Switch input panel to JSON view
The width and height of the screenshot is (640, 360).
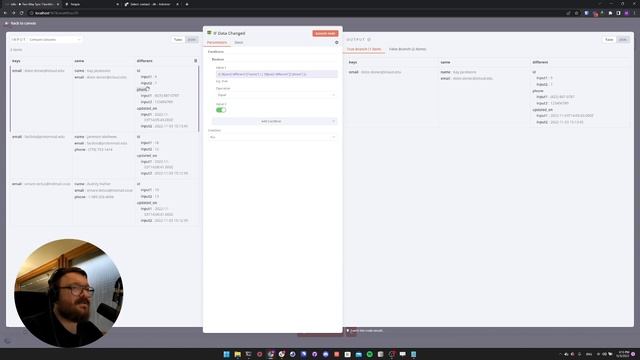coord(191,40)
